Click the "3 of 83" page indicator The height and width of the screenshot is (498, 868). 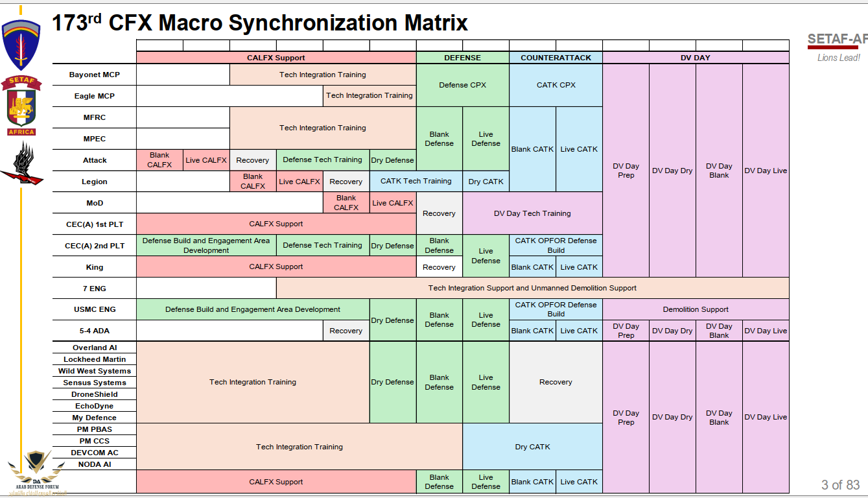click(x=840, y=485)
